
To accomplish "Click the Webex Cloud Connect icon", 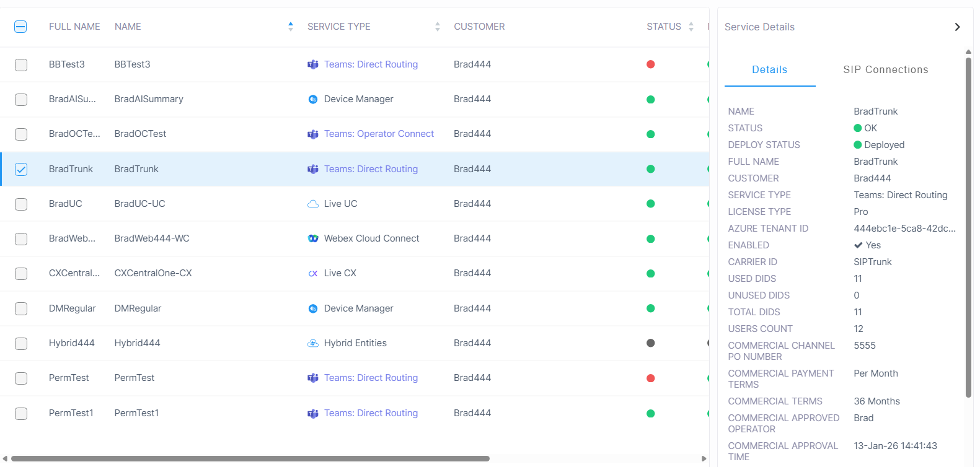I will [x=313, y=238].
